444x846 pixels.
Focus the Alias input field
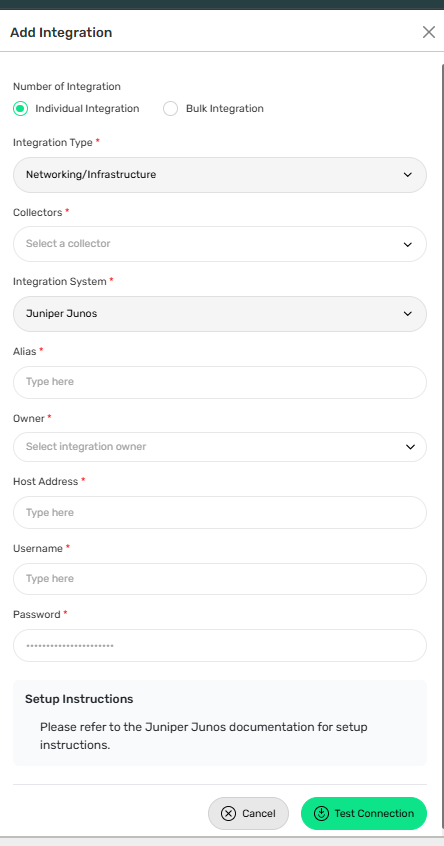pyautogui.click(x=220, y=382)
